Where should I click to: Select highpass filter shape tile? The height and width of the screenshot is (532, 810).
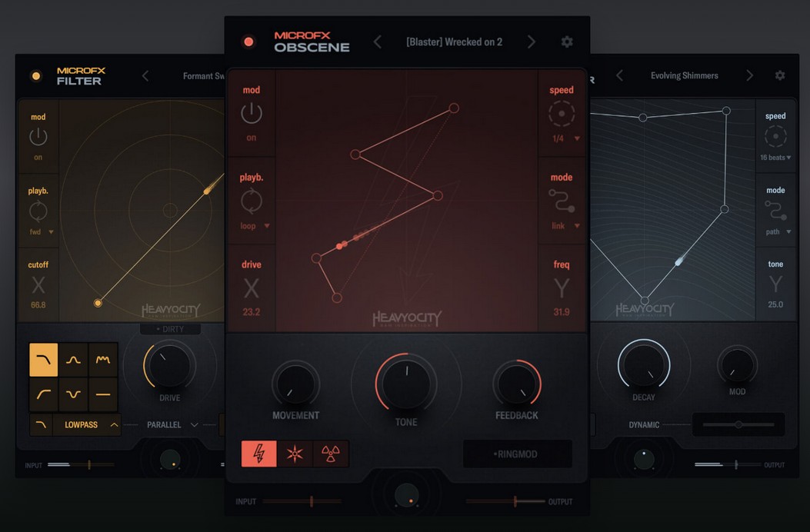tap(43, 394)
